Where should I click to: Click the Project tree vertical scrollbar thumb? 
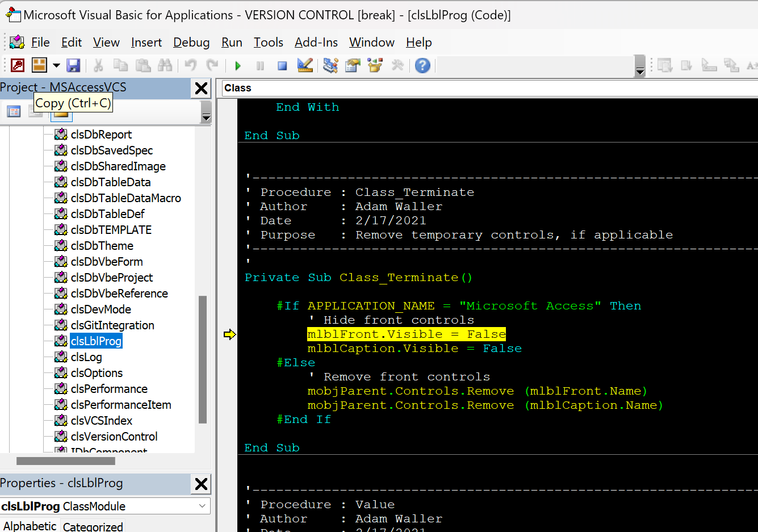[203, 359]
